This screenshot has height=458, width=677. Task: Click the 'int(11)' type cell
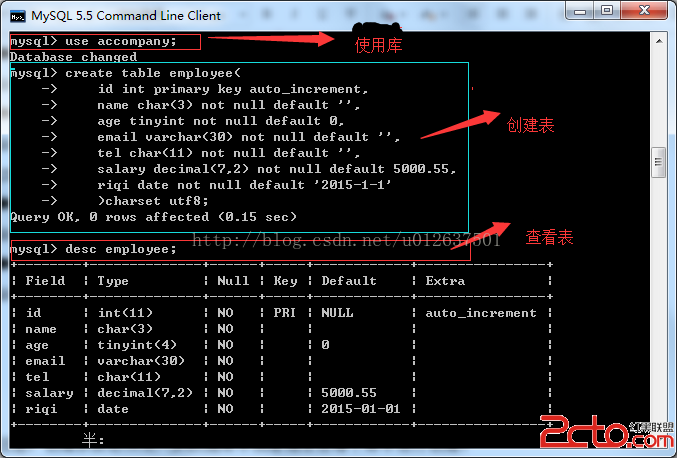pos(125,313)
